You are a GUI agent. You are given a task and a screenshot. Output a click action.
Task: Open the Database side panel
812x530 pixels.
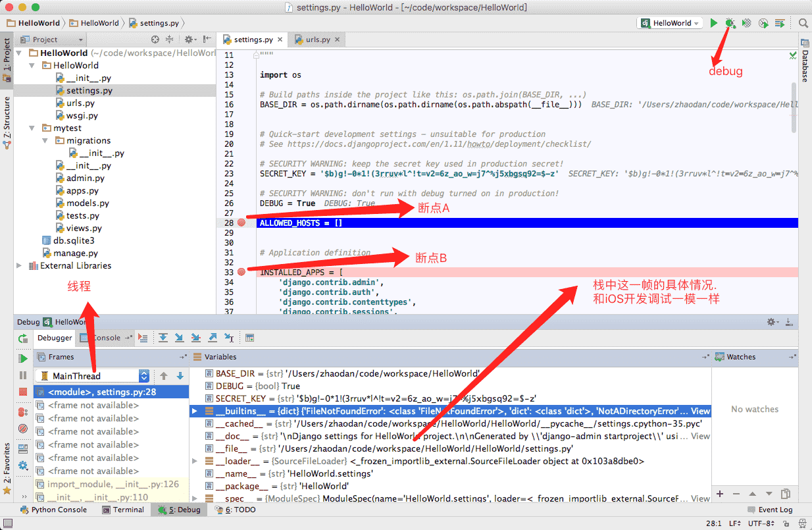click(x=805, y=61)
